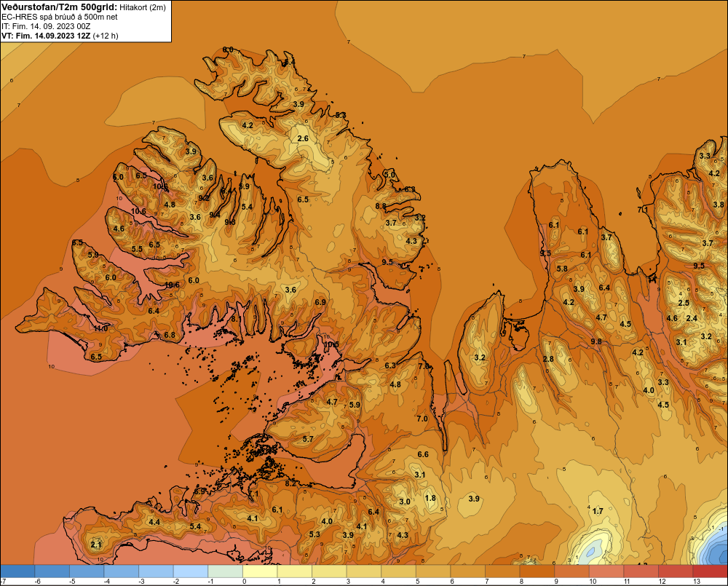
Task: Click the '9.8' temperature value on the map
Action: [596, 341]
